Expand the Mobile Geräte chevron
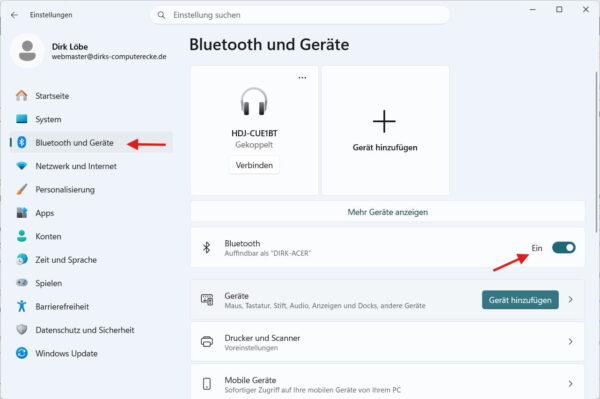 coord(571,383)
